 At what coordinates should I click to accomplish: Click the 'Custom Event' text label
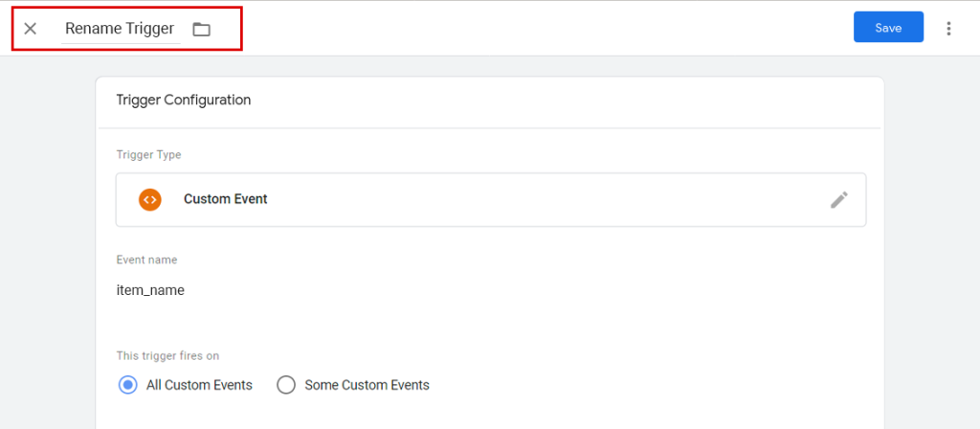point(225,199)
